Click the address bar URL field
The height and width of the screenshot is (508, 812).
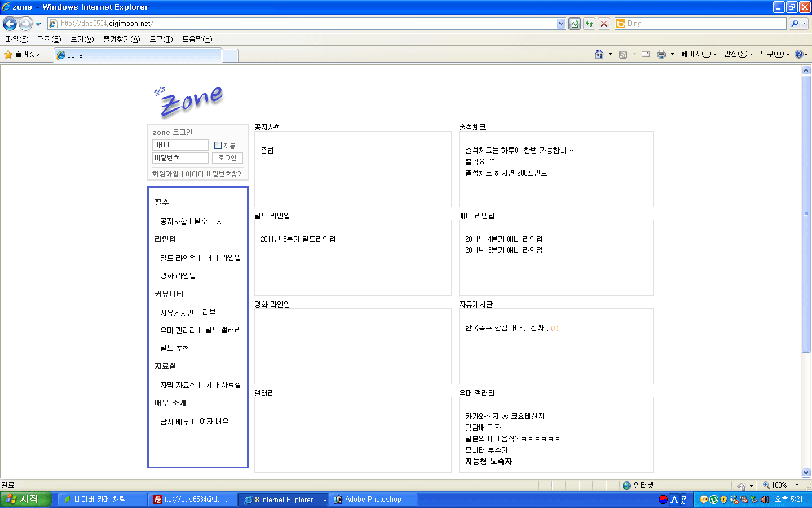coord(307,24)
